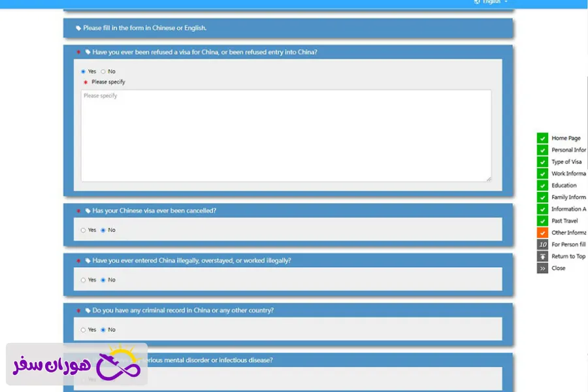The image size is (588, 392).
Task: Click the globe icon in top bar
Action: point(477,2)
